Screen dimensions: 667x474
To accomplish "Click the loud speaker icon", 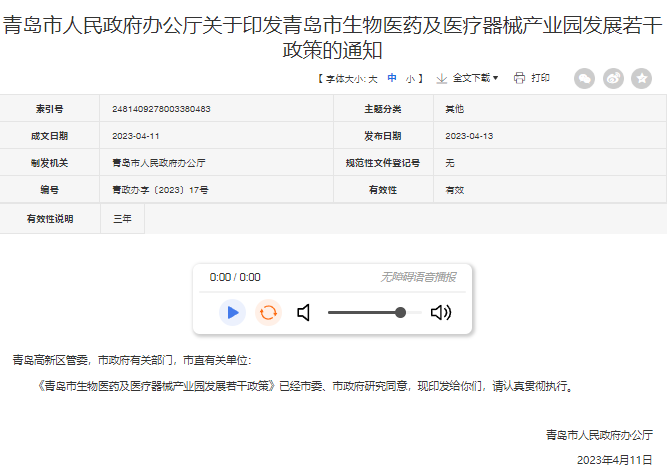I will 441,312.
